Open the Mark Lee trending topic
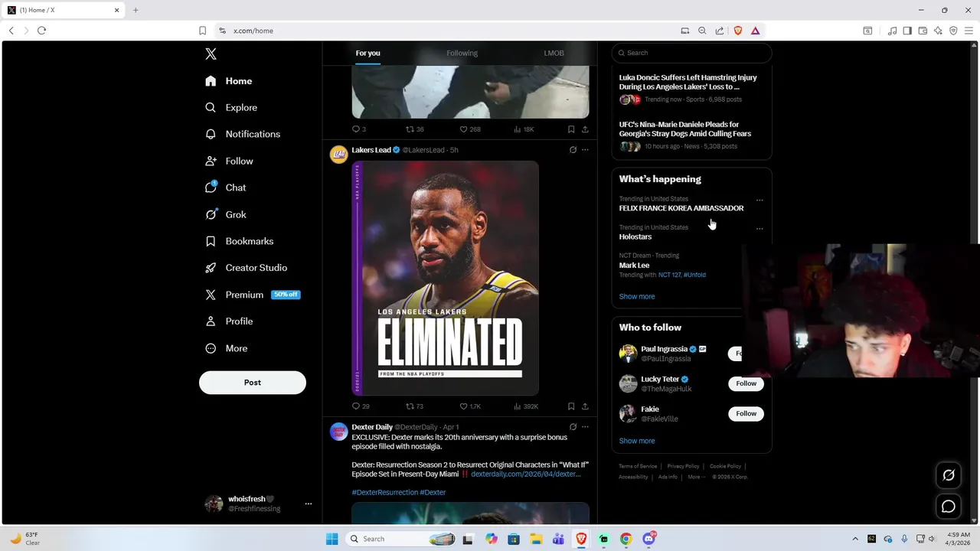The image size is (980, 551). (634, 265)
